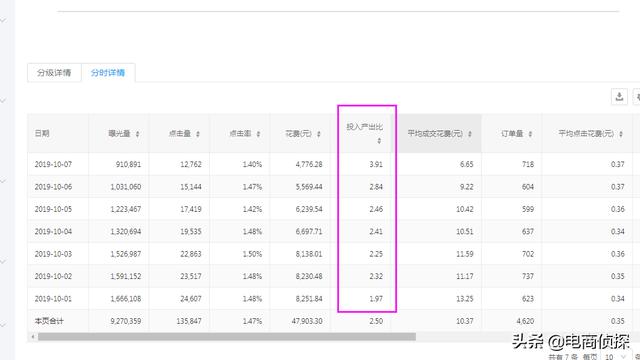Image resolution: width=640 pixels, height=360 pixels.
Task: Sort by 平均成交花费(元) using its arrows
Action: coord(470,134)
